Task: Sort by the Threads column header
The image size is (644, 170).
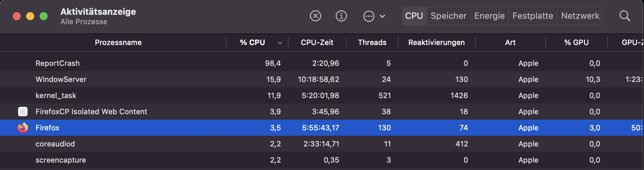Action: (x=372, y=43)
